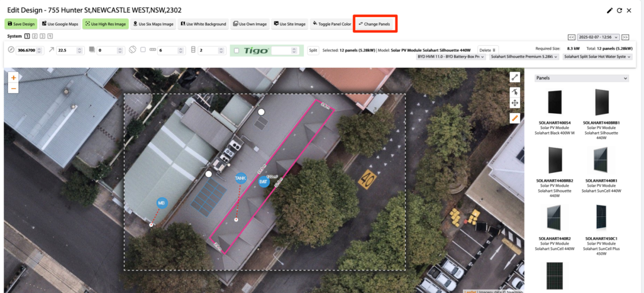The image size is (644, 293).
Task: Open Solahart Silhouette Premium 5.28kW dropdown
Action: click(x=524, y=57)
